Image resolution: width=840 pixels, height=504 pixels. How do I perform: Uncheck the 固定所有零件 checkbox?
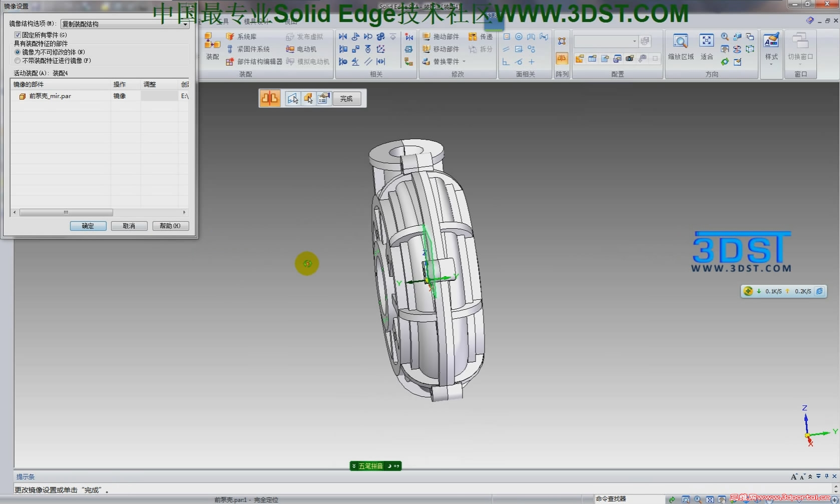pyautogui.click(x=18, y=35)
